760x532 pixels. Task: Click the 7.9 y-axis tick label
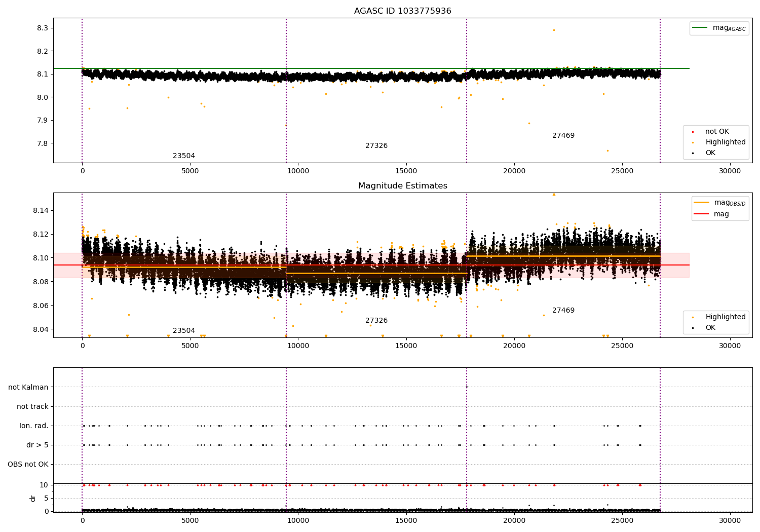coord(43,120)
